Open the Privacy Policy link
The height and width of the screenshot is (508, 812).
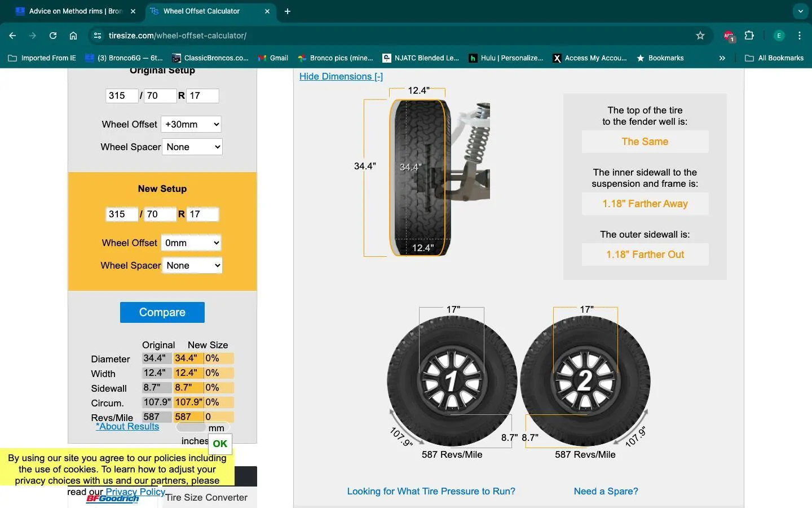tap(135, 492)
